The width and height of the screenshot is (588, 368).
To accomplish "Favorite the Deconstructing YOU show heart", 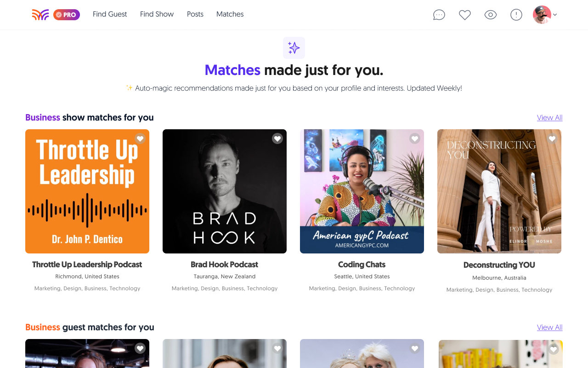I will coord(552,138).
